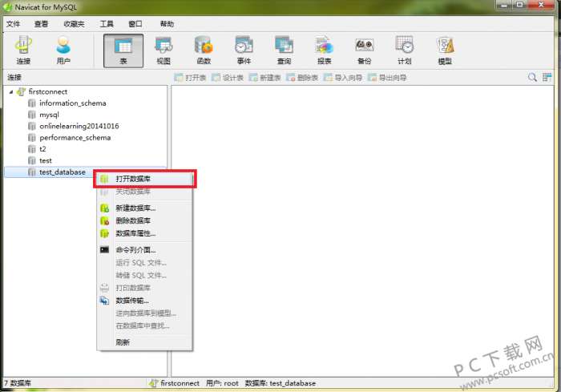Launch 导入向导 (Import Wizard)
This screenshot has height=392, width=561.
pos(343,77)
